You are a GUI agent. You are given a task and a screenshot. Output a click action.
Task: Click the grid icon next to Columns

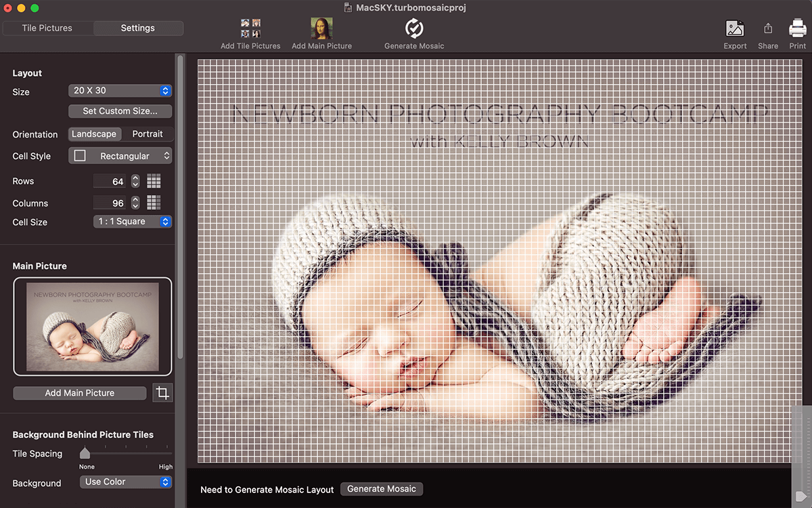tap(154, 203)
